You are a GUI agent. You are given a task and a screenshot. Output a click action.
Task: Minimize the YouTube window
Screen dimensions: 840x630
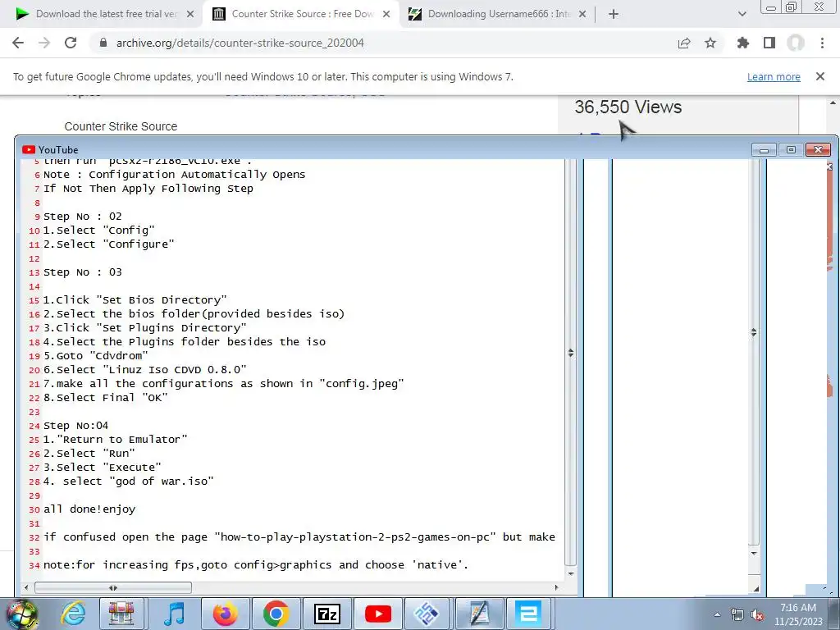tap(764, 150)
